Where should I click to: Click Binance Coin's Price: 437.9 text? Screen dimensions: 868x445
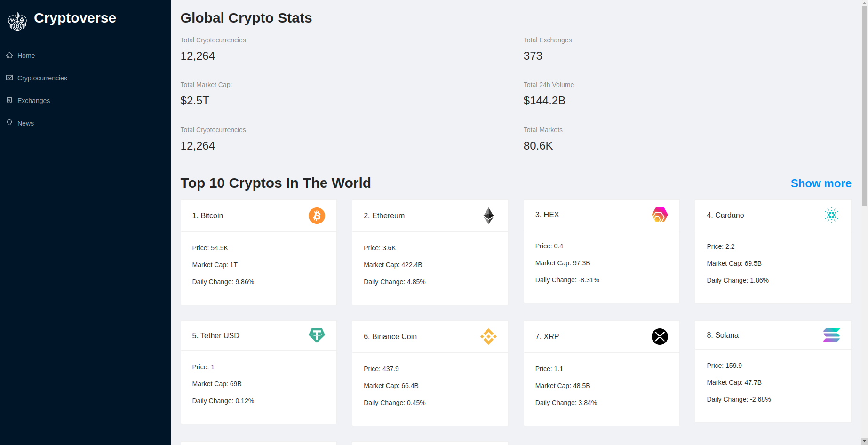(x=381, y=369)
